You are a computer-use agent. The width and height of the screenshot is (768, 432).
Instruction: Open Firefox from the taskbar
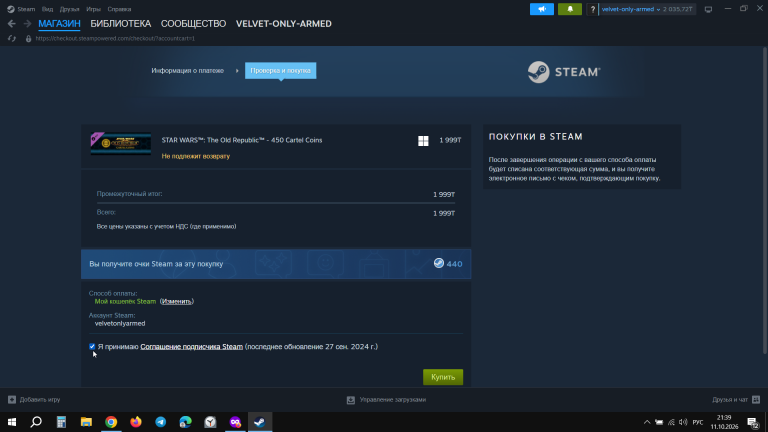click(x=136, y=422)
